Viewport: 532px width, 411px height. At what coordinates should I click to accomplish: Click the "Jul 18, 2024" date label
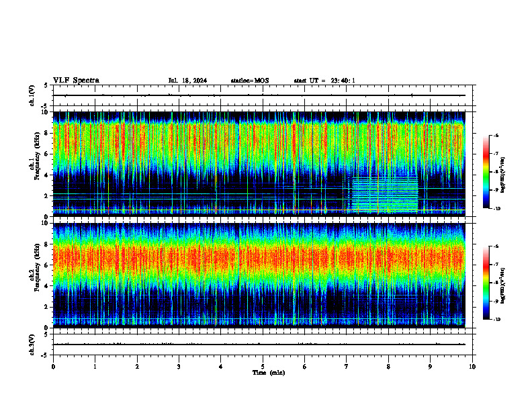click(x=187, y=81)
